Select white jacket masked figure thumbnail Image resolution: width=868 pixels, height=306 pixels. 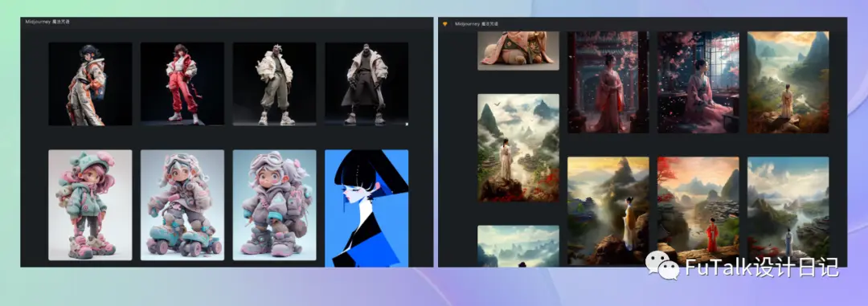point(275,84)
